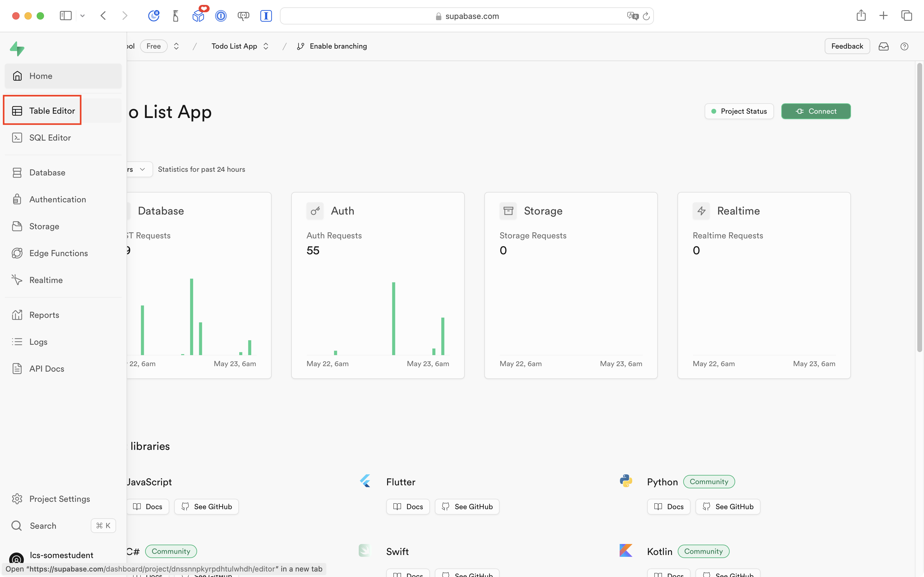The width and height of the screenshot is (924, 577).
Task: Open Project Settings gear
Action: 17,499
